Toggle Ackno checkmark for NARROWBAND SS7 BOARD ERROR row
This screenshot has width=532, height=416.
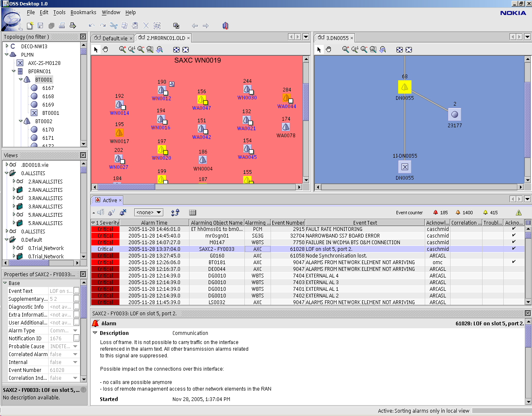tap(514, 235)
